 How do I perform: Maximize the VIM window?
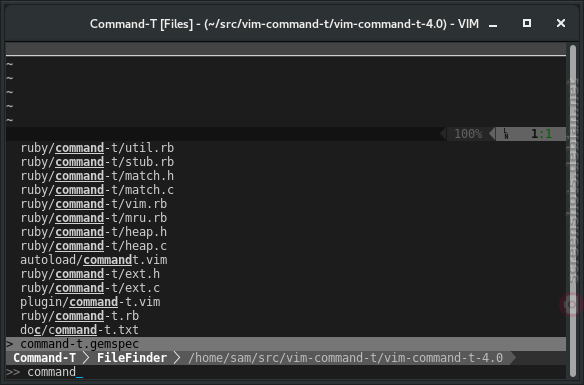(x=527, y=23)
